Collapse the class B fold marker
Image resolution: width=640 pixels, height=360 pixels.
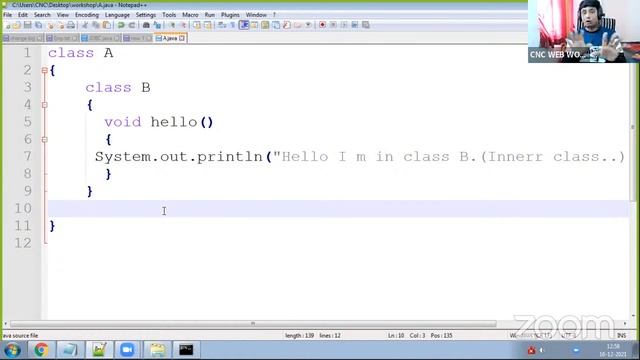click(x=45, y=105)
